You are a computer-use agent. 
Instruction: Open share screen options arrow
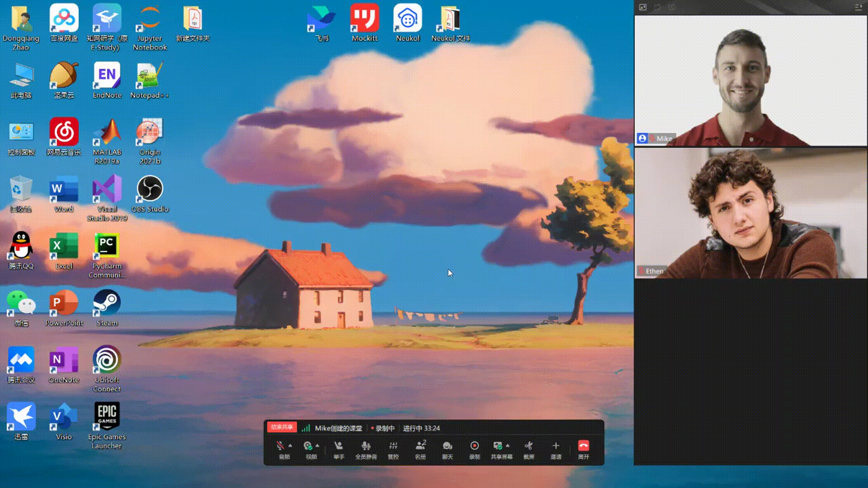click(x=508, y=446)
